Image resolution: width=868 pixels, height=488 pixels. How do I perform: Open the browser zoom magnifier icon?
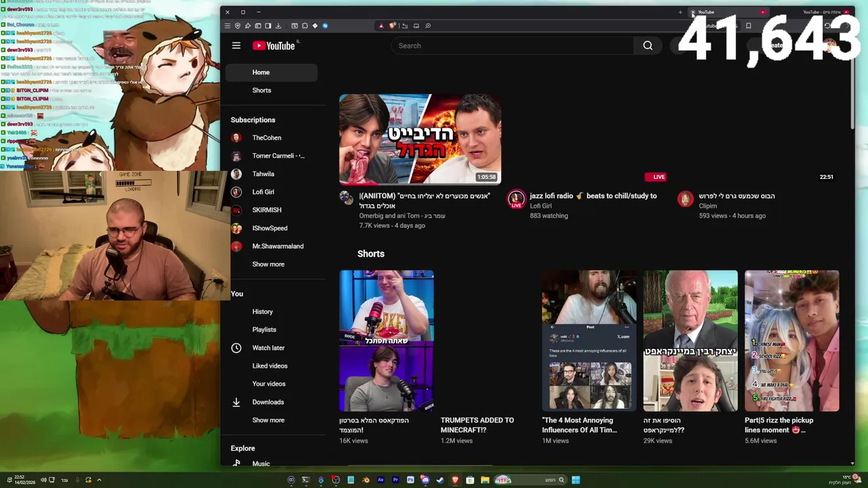click(427, 26)
